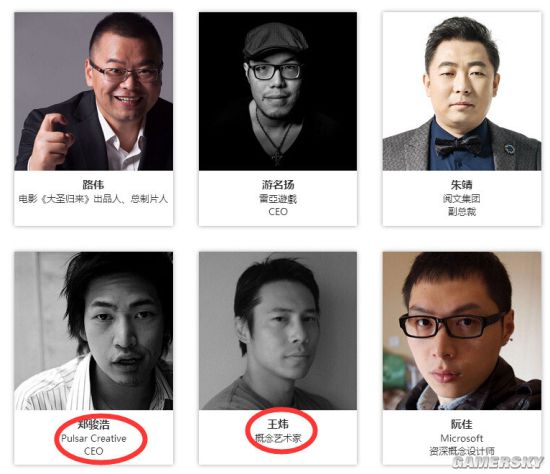Click the GAMERSKY watermark logo
Screen dimensions: 550x474
coord(497,462)
